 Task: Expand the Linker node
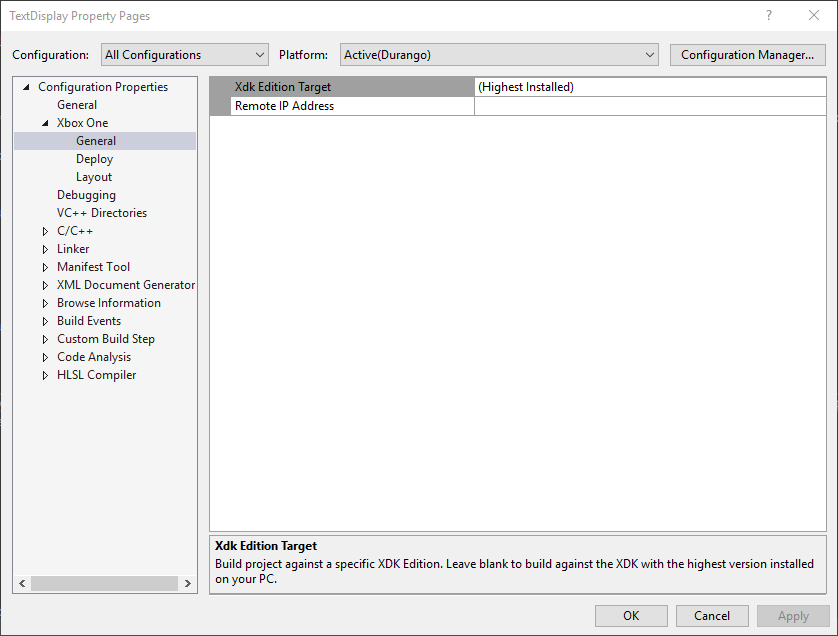pyautogui.click(x=45, y=249)
